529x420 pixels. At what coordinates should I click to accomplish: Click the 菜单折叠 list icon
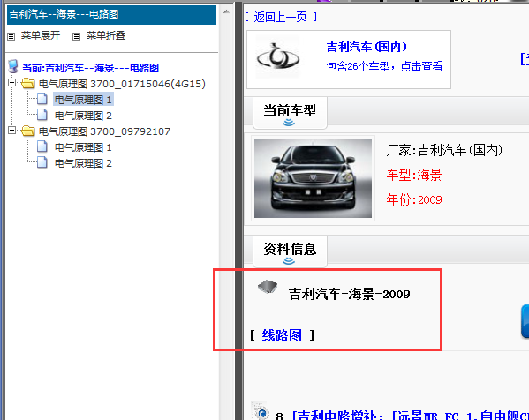[x=77, y=36]
